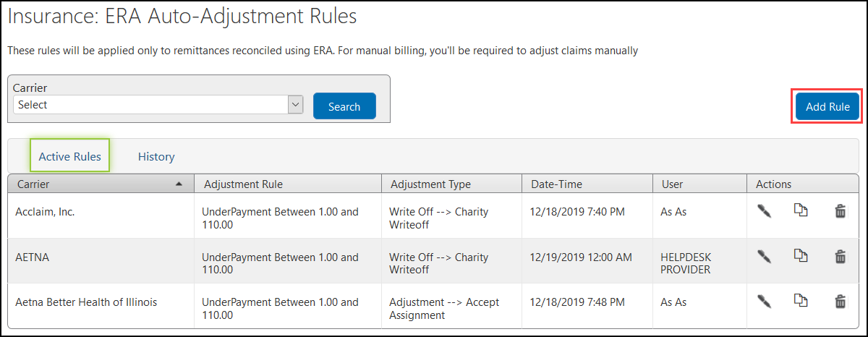Click the Search button
Viewport: 868px width, 337px height.
click(x=344, y=106)
